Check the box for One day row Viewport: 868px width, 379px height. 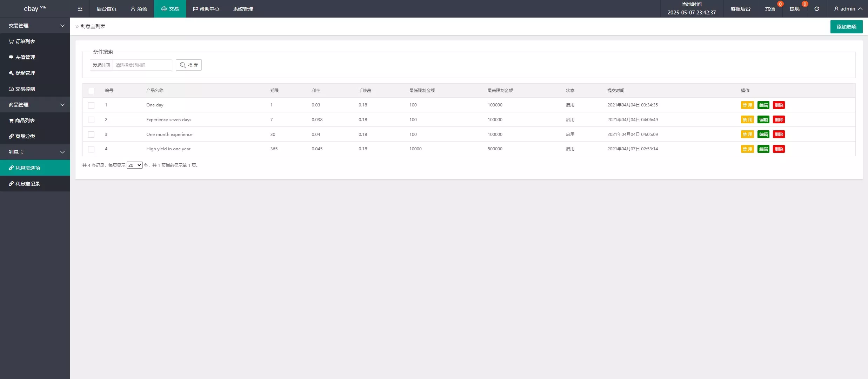(x=91, y=105)
